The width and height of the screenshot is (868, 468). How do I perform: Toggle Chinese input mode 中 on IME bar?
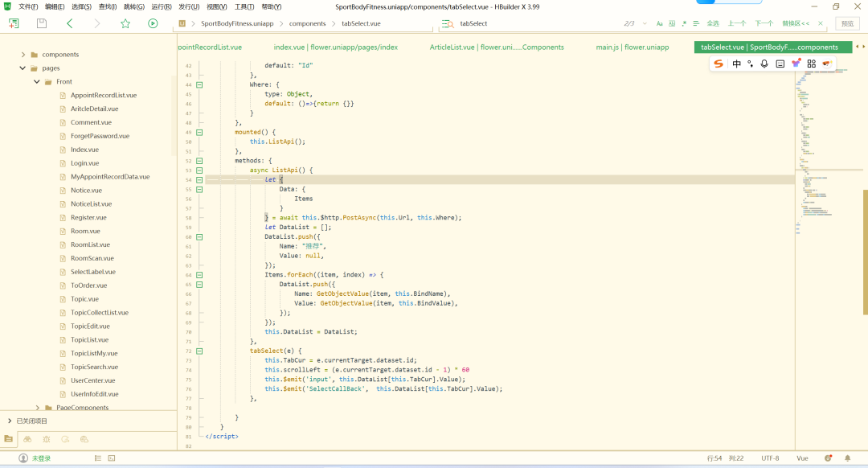737,64
